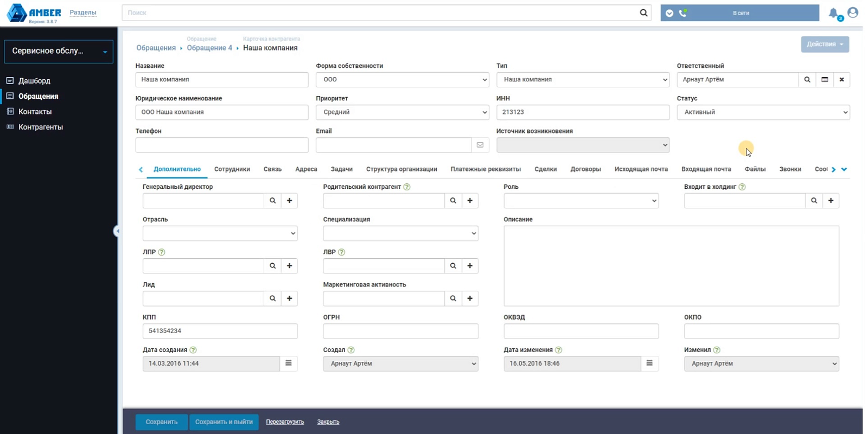868x434 pixels.
Task: Open the Приоритет dropdown showing Средний
Action: click(x=403, y=112)
